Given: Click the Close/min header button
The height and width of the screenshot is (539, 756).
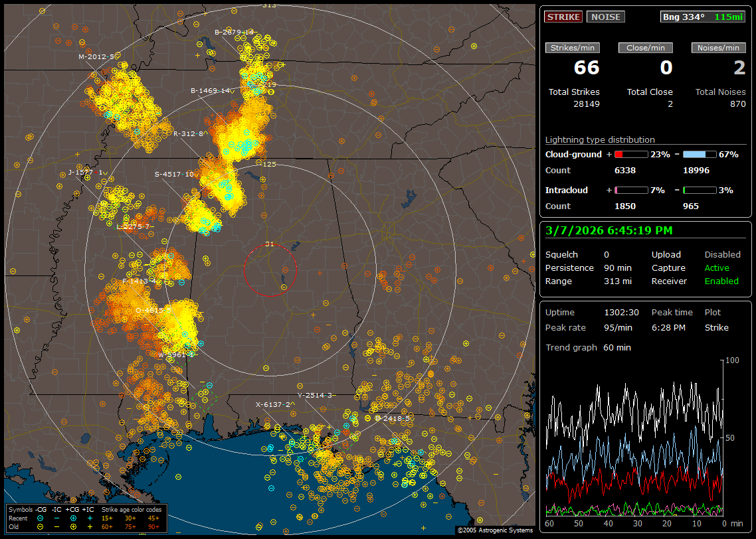Looking at the screenshot, I should point(645,48).
